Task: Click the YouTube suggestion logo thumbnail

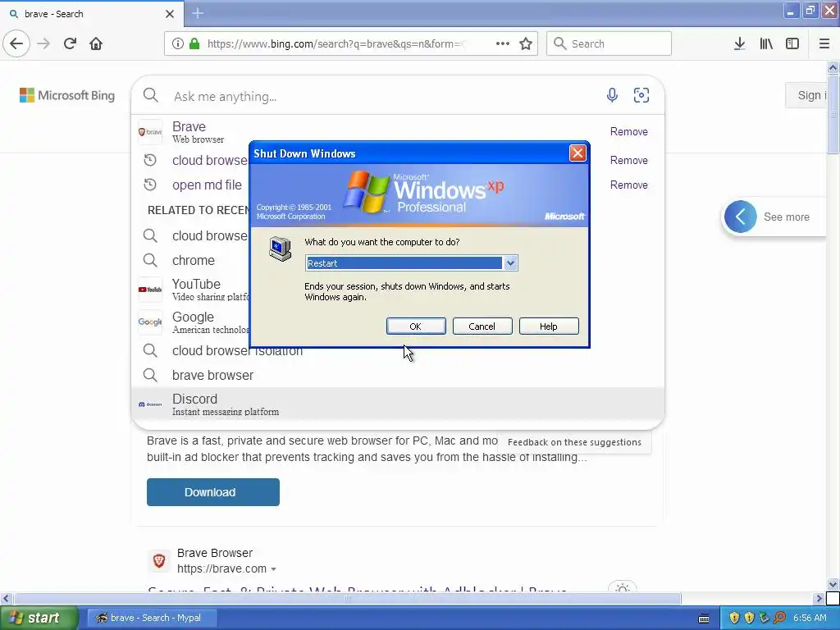Action: [150, 290]
